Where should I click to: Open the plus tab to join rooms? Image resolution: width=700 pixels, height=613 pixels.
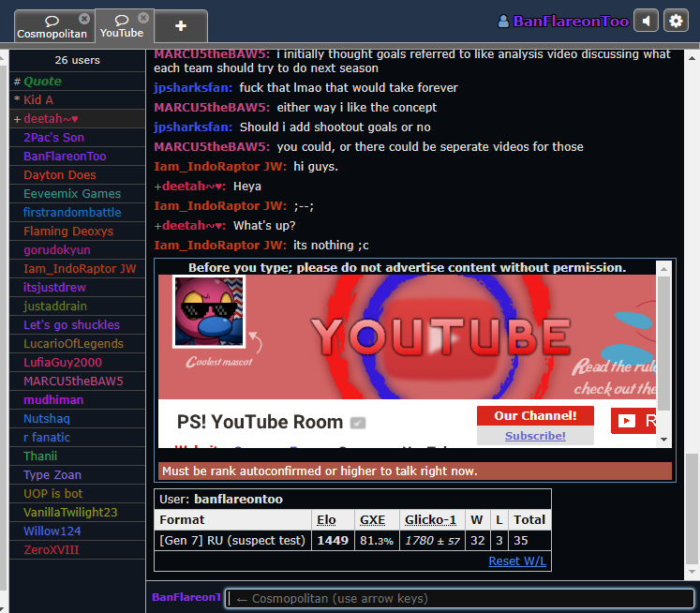[x=181, y=26]
